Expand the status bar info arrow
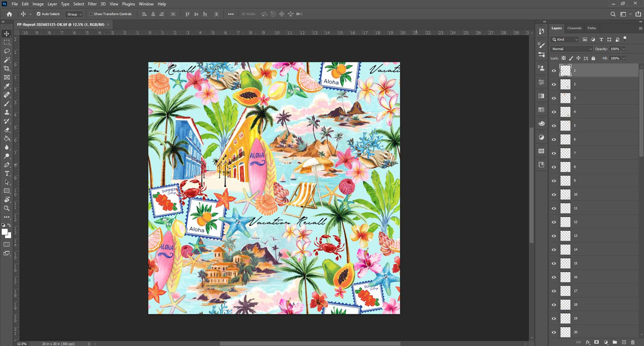Viewport: 644px width, 346px height. [x=89, y=344]
